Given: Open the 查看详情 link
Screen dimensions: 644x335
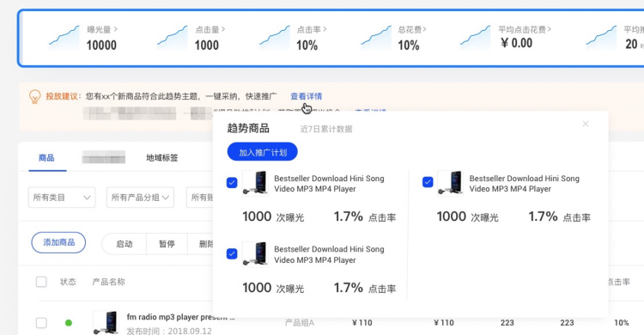Looking at the screenshot, I should click(306, 96).
